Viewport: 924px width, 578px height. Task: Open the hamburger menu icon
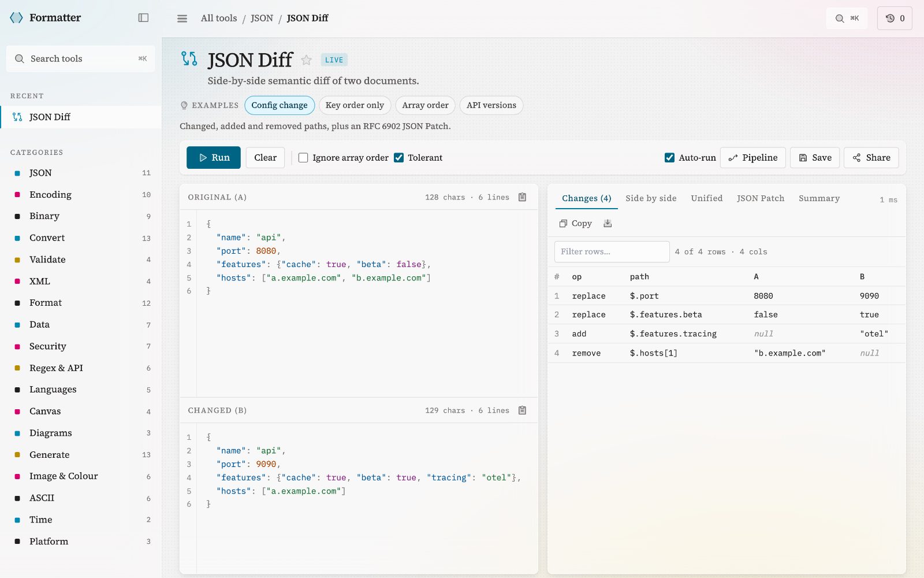[182, 18]
